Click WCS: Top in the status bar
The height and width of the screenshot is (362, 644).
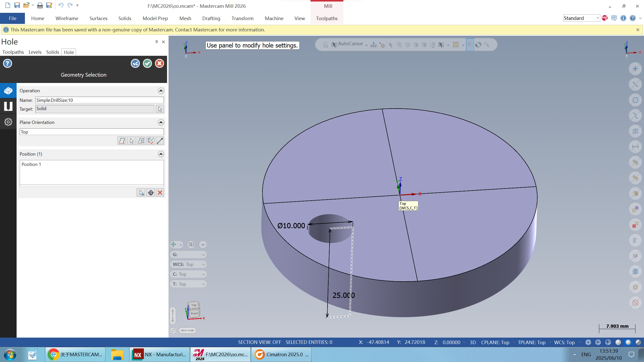tap(565, 342)
